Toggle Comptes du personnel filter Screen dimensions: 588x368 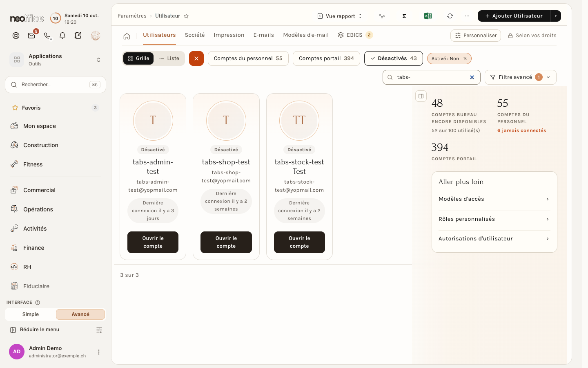248,58
